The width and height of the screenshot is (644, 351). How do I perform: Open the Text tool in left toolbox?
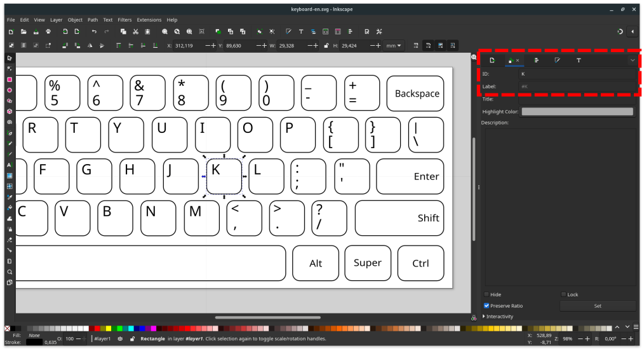pos(10,165)
